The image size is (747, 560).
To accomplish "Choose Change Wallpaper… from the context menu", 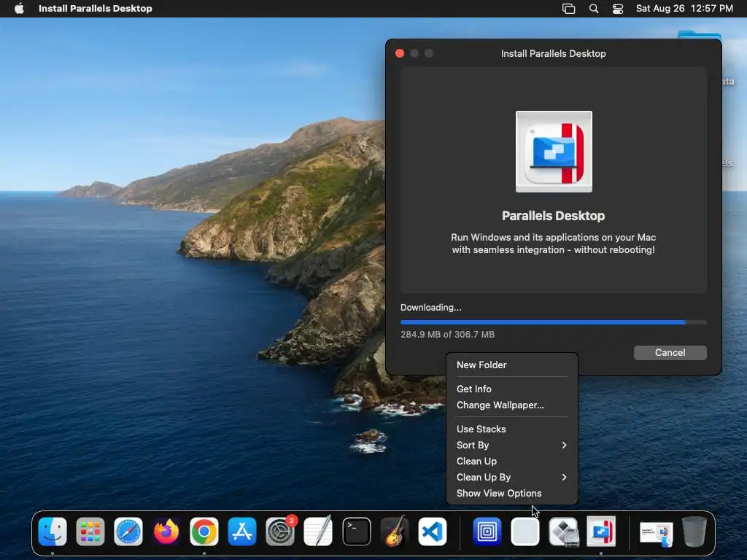I will click(512, 405).
